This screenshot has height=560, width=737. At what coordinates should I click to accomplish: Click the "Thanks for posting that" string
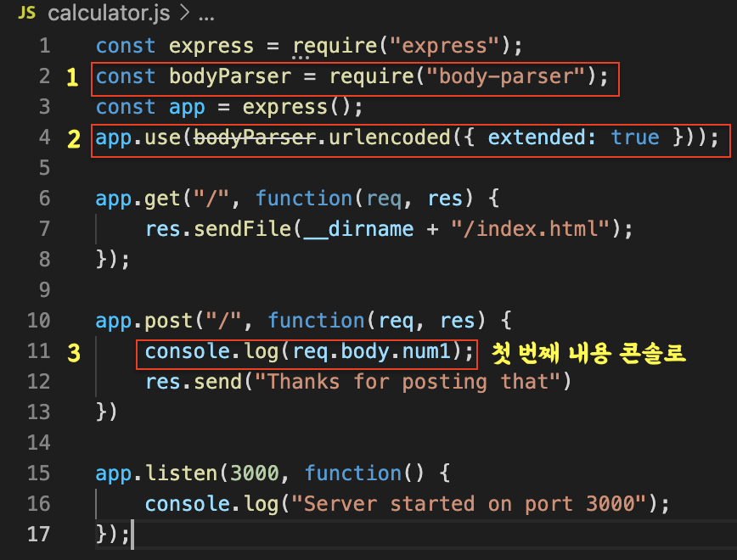click(408, 382)
